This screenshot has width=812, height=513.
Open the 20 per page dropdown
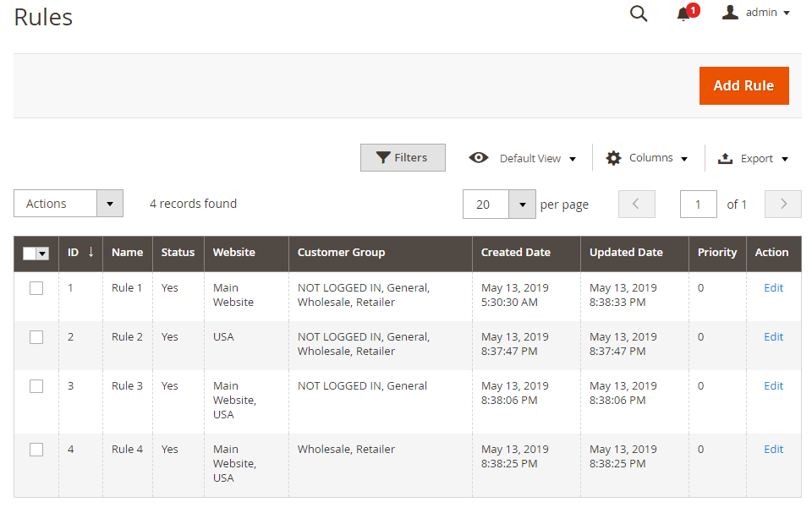(x=522, y=205)
